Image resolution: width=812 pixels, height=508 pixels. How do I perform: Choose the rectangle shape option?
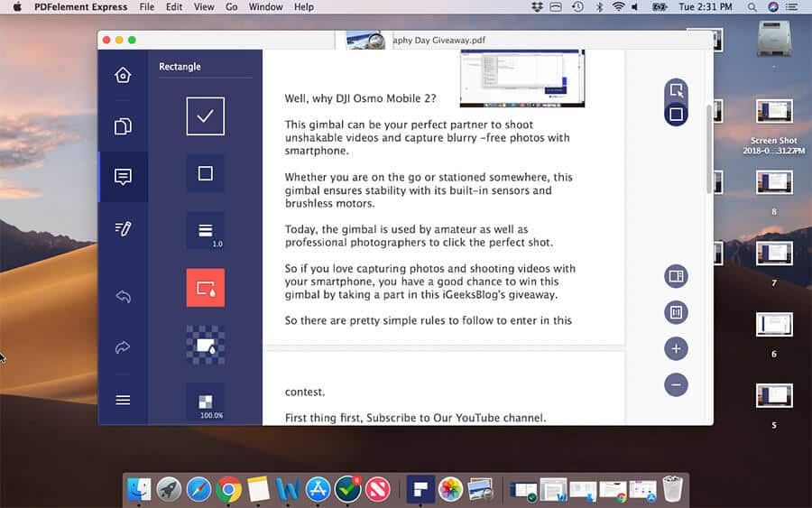(206, 173)
